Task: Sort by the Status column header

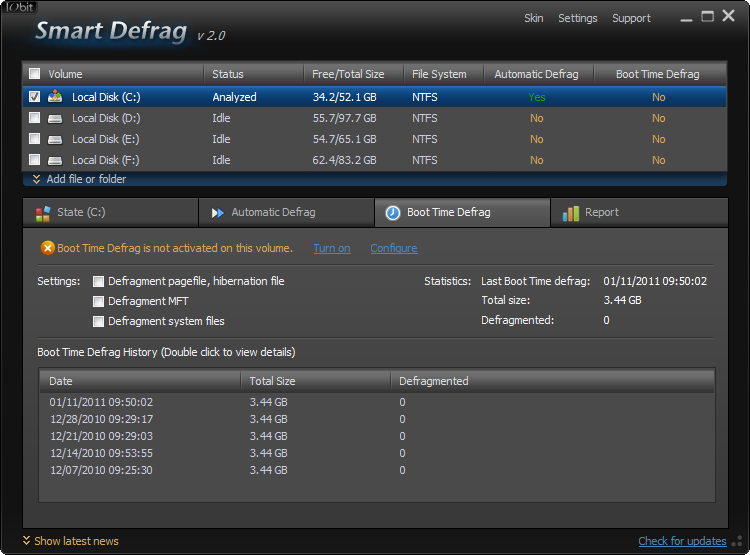Action: pos(254,74)
